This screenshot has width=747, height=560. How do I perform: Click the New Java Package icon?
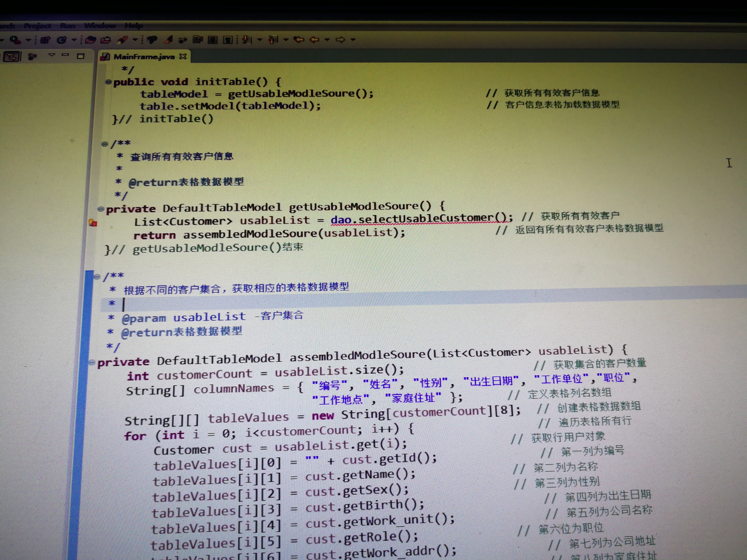[45, 40]
